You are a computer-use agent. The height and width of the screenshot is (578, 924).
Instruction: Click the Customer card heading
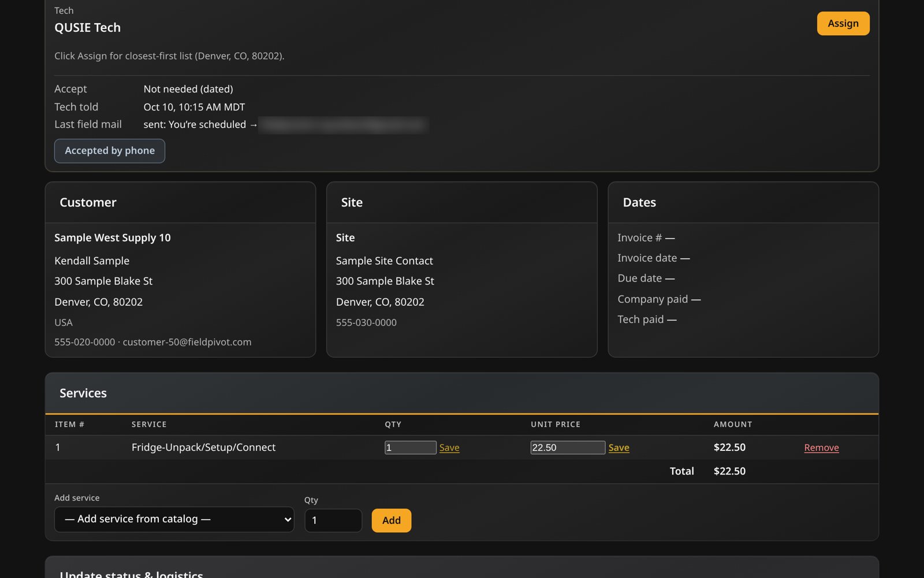pos(88,202)
